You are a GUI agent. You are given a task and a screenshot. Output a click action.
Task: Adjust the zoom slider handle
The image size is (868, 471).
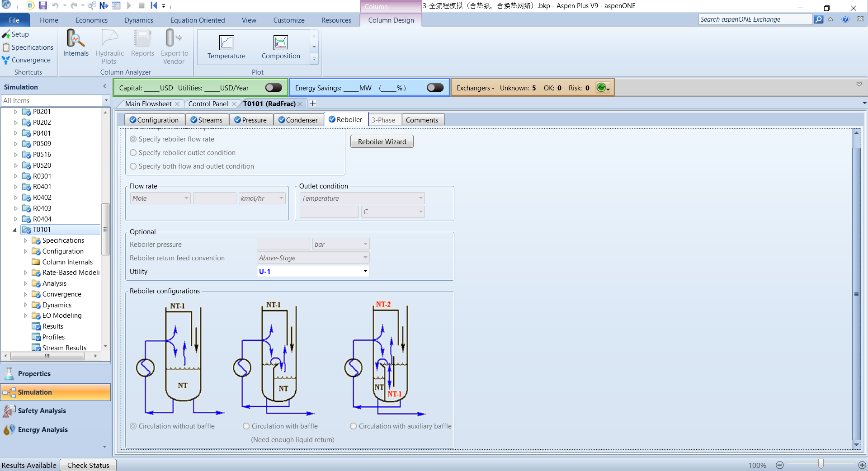[821, 464]
